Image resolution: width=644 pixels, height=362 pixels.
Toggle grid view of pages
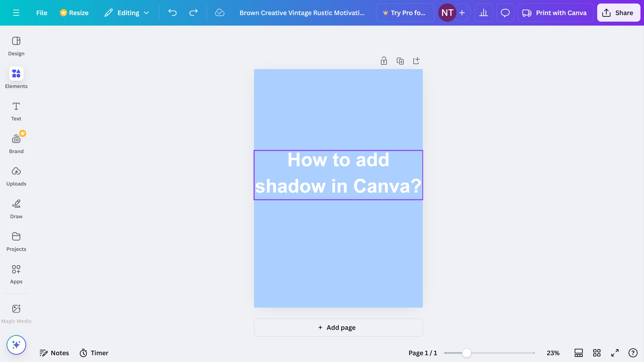597,353
